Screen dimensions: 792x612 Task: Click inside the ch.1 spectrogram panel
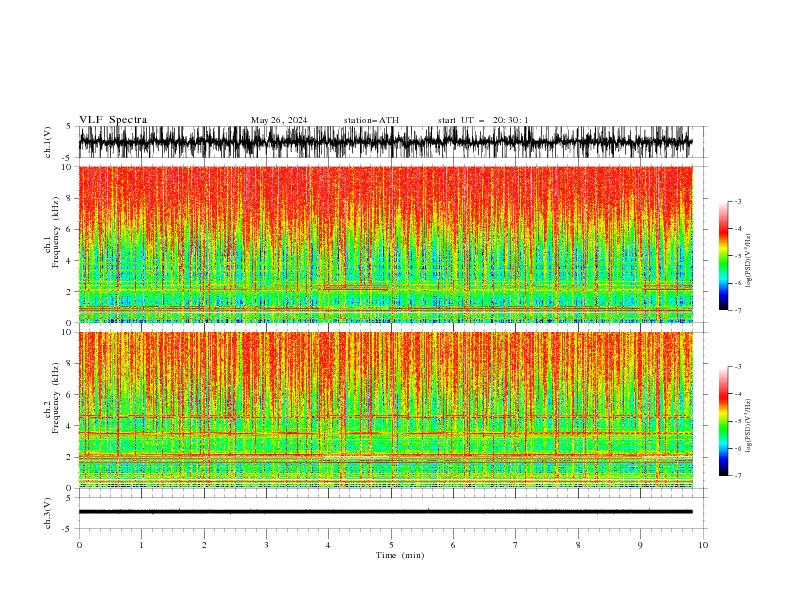[385, 244]
